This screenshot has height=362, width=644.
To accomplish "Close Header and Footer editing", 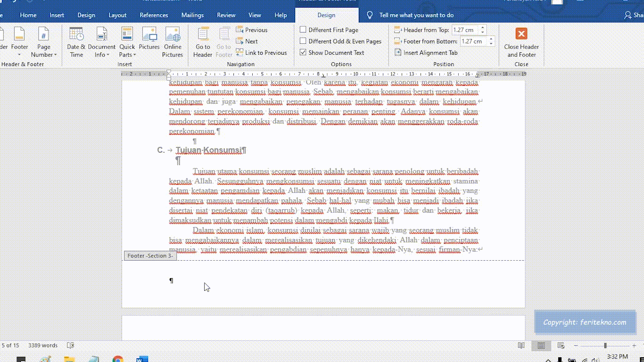I will [521, 42].
